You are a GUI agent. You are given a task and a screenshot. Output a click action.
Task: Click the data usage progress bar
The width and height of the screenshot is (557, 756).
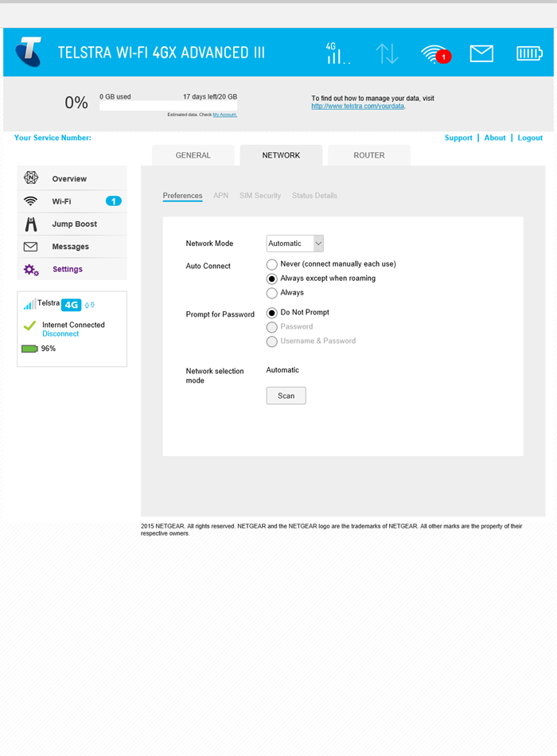pyautogui.click(x=168, y=106)
